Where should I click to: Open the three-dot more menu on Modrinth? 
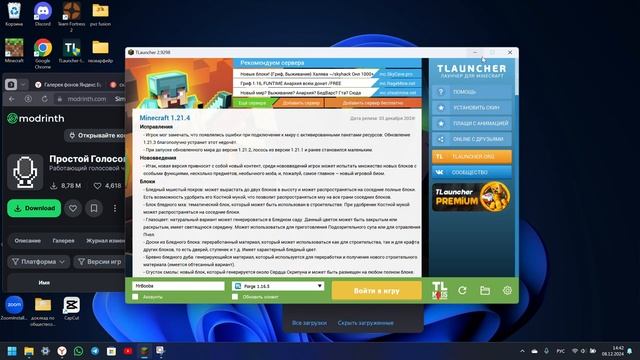click(115, 208)
